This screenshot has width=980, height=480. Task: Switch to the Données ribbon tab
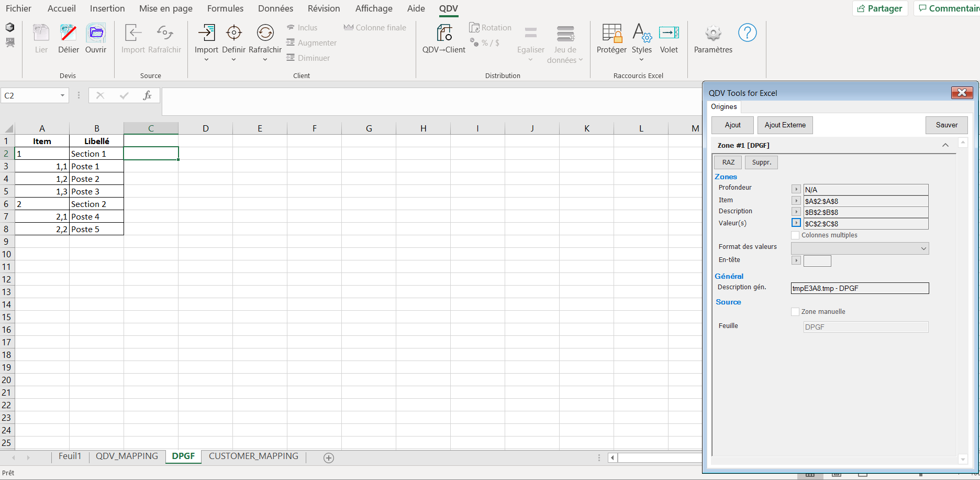(x=275, y=8)
